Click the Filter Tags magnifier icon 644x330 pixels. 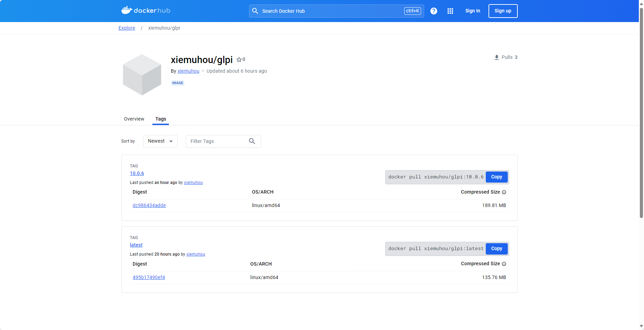pos(252,141)
